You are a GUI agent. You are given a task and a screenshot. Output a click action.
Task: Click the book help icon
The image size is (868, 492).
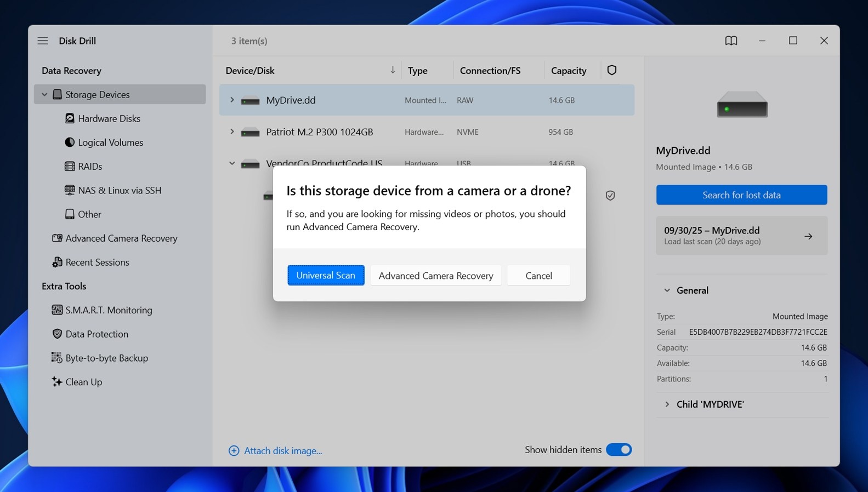[x=731, y=41]
